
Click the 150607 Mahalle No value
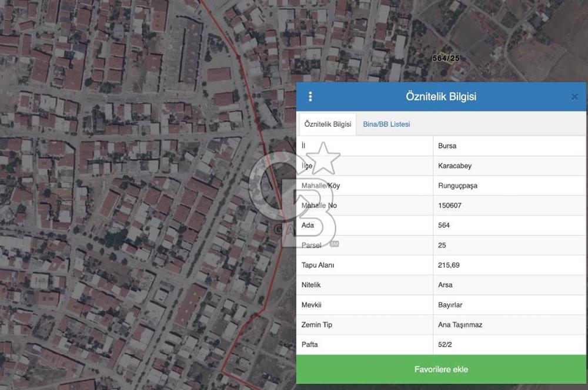tap(450, 206)
